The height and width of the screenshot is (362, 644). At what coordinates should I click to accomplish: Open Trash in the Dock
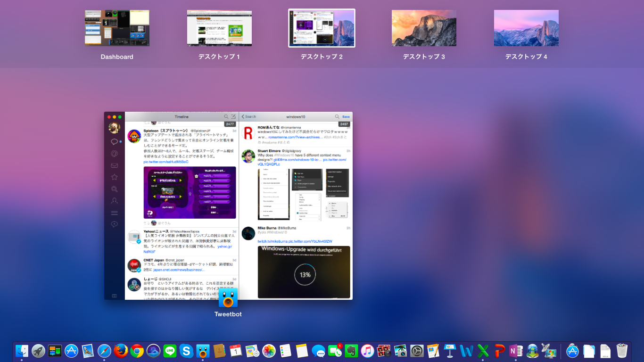click(x=622, y=351)
